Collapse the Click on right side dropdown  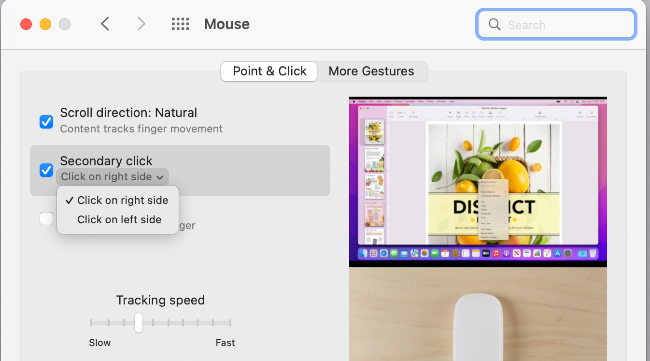112,177
